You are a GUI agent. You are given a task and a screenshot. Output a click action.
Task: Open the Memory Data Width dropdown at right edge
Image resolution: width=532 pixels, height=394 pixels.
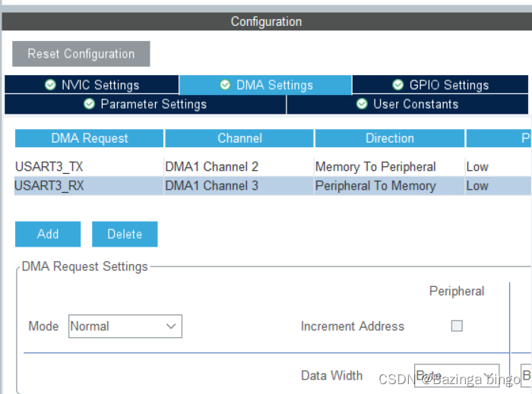click(526, 375)
